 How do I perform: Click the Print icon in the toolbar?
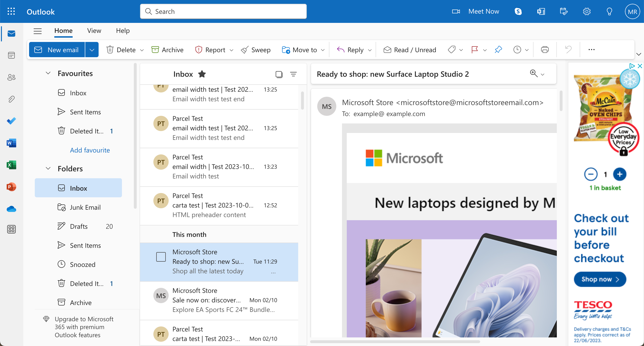pyautogui.click(x=545, y=50)
